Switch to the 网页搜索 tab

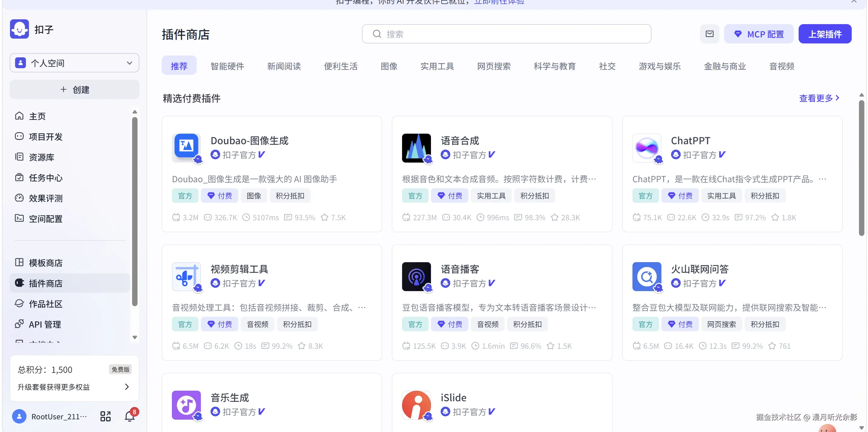point(494,66)
